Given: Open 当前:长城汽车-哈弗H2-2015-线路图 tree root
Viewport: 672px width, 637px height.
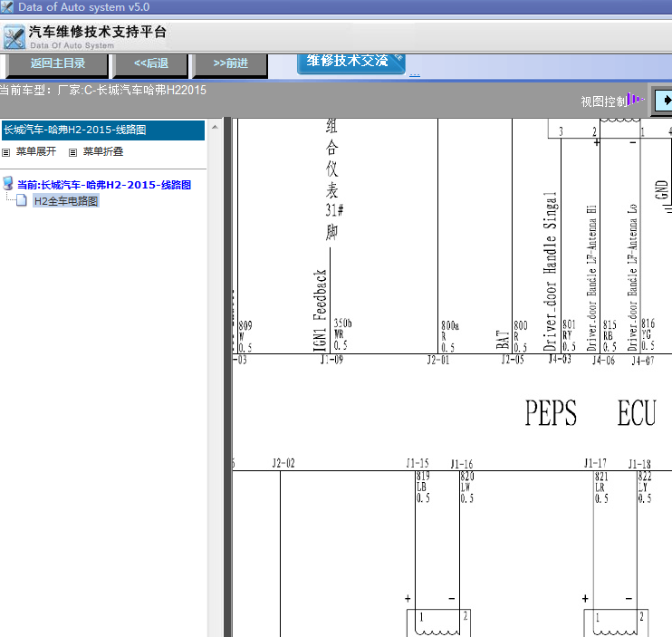Looking at the screenshot, I should (x=104, y=185).
